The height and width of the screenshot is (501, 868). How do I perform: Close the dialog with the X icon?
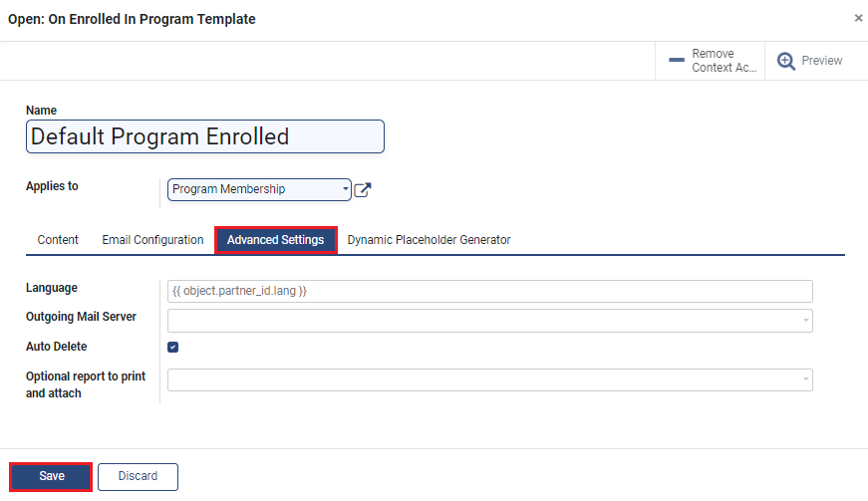[x=858, y=18]
